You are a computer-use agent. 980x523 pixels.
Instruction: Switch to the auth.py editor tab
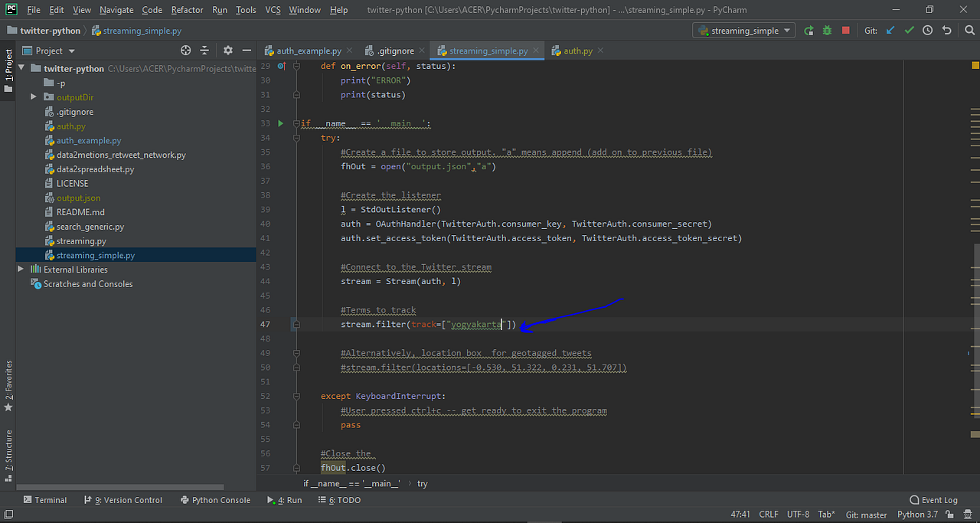(x=576, y=50)
